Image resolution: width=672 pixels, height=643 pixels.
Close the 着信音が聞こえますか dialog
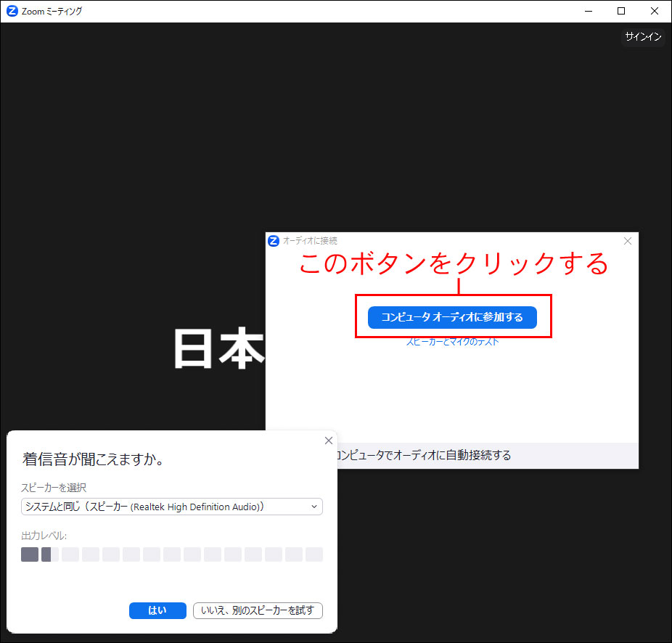(329, 441)
